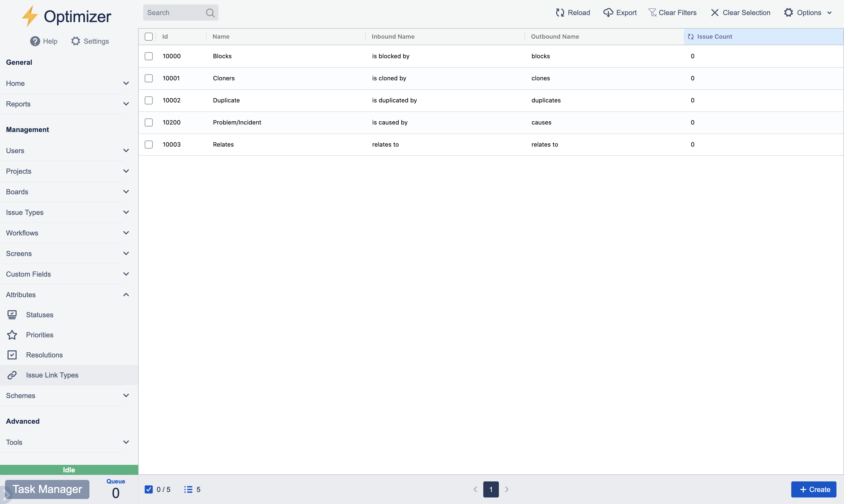Click the Issue Count refresh icon
Screen dimensions: 844x504
691,37
